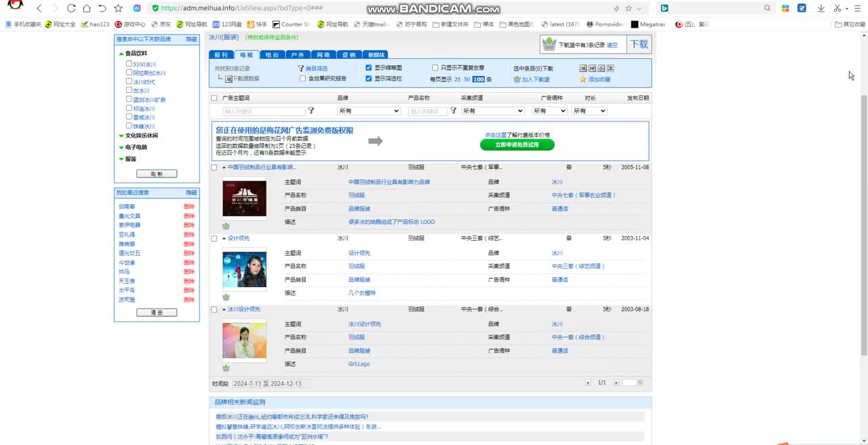
Task: Click fourth export format icon in toolbar
Action: 610,69
